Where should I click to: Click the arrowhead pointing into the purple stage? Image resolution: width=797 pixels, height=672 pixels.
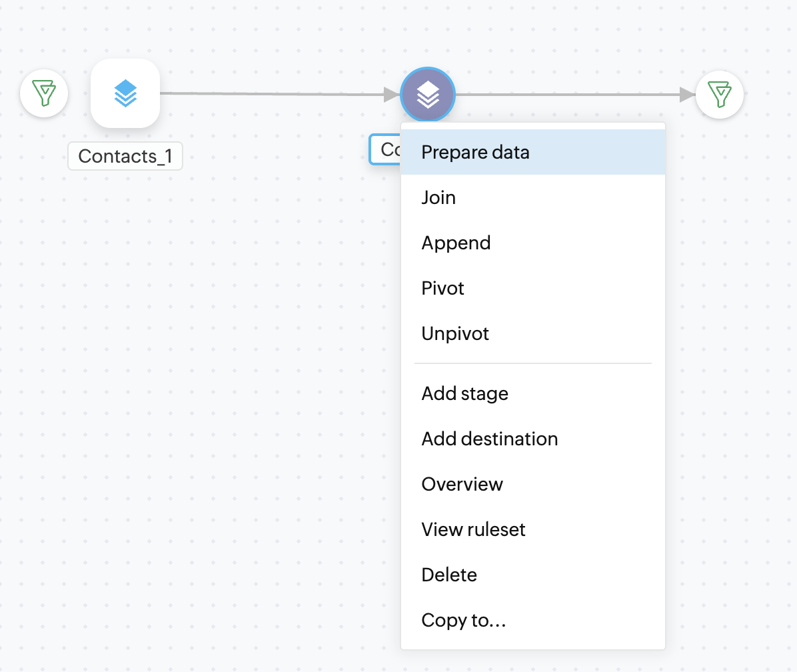[391, 95]
